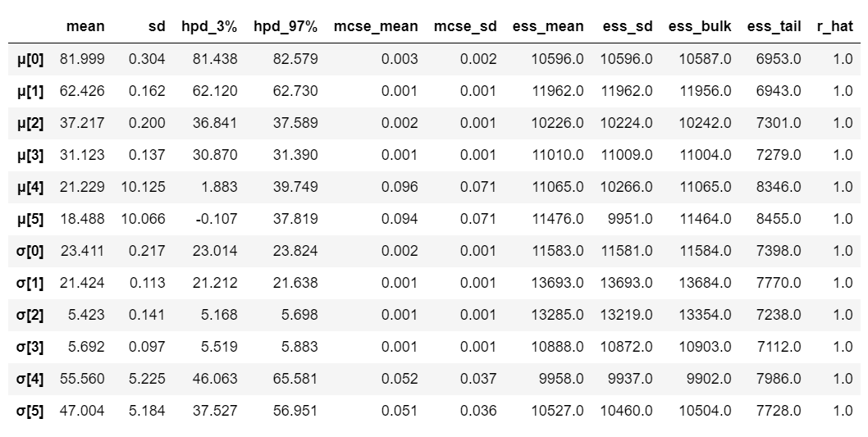Click the ess_mean column header
The image size is (868, 437).
548,26
